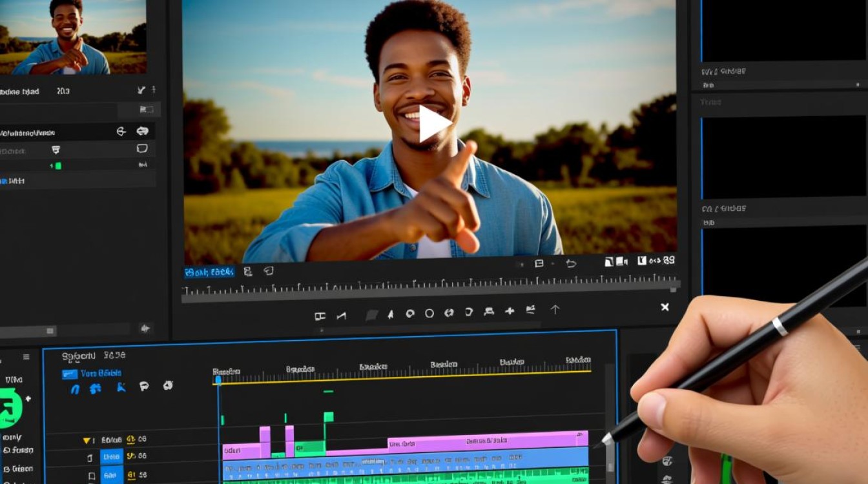Select the long pink clip on the top track

tap(488, 439)
